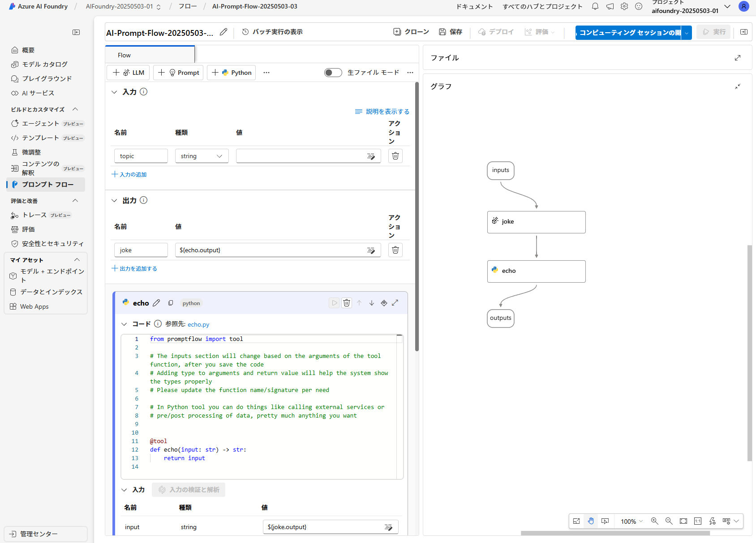Image resolution: width=756 pixels, height=543 pixels.
Task: Add a Python node to the flow
Action: tap(231, 72)
